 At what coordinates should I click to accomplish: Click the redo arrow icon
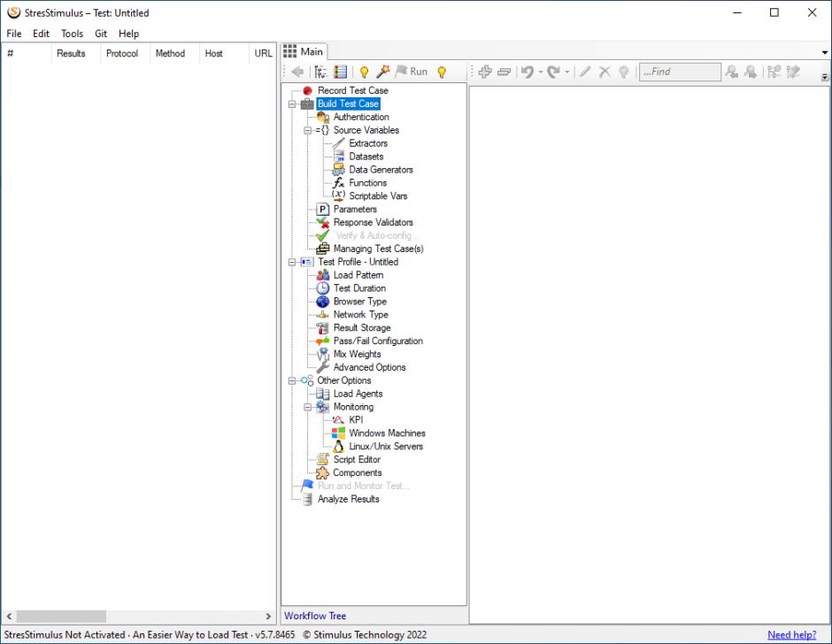[553, 72]
